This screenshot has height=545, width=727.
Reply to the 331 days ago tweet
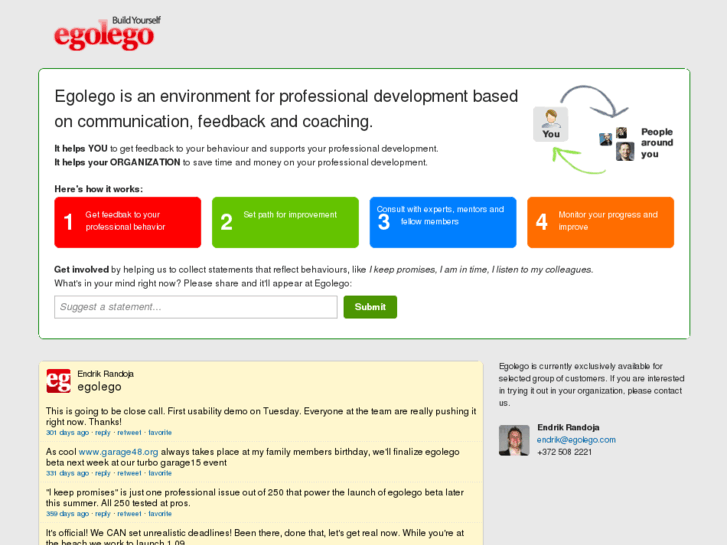point(102,474)
